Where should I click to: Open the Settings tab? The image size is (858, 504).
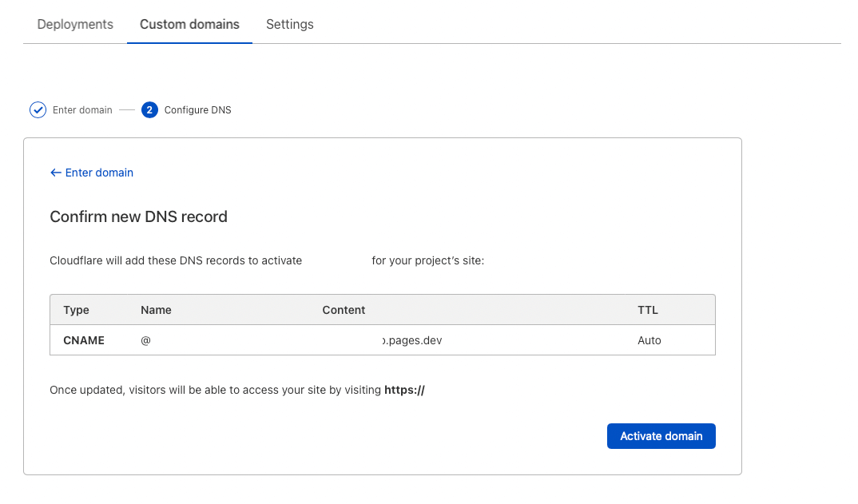[289, 24]
